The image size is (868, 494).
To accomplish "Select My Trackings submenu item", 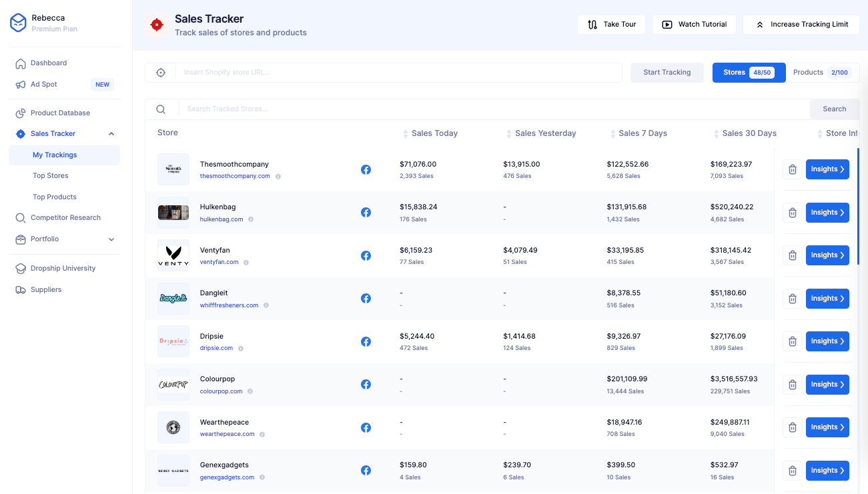I will tap(64, 155).
